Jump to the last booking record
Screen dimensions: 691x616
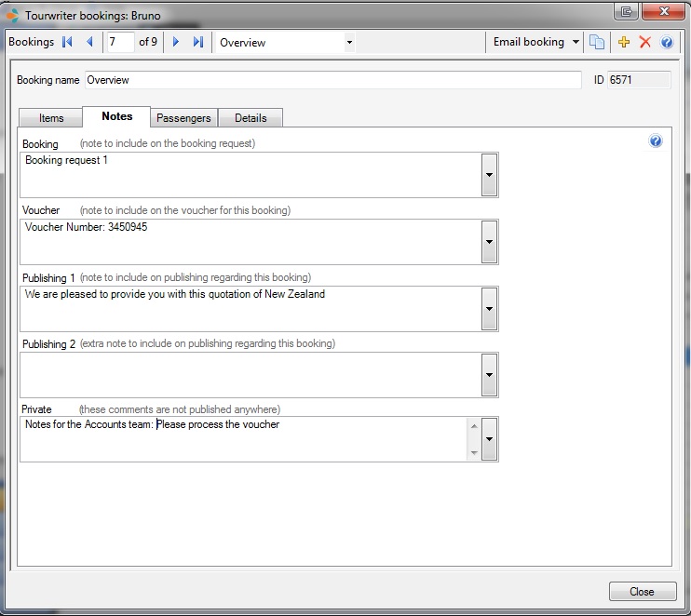[197, 42]
